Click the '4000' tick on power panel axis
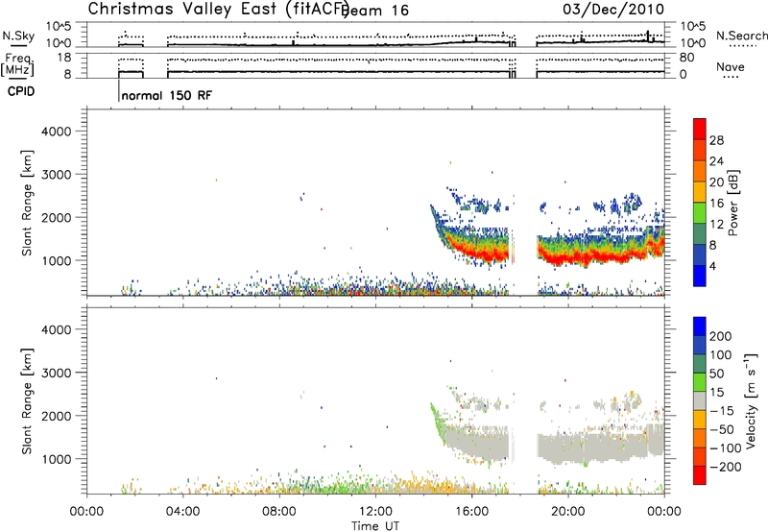The image size is (768, 532). point(57,132)
